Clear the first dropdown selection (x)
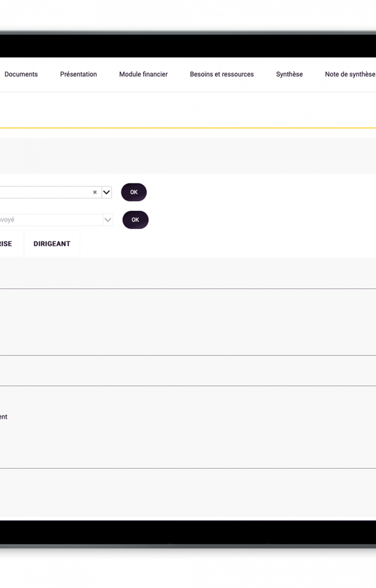This screenshot has height=588, width=376. (x=95, y=193)
